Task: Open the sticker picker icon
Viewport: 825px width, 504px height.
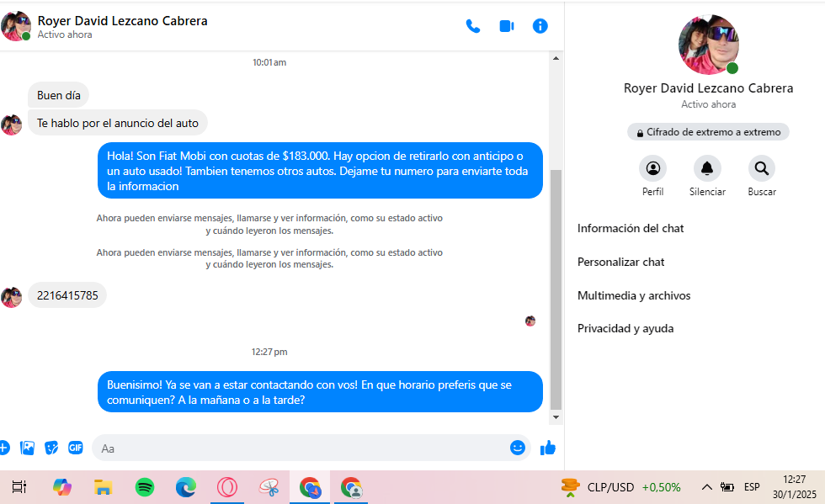Action: pyautogui.click(x=52, y=448)
